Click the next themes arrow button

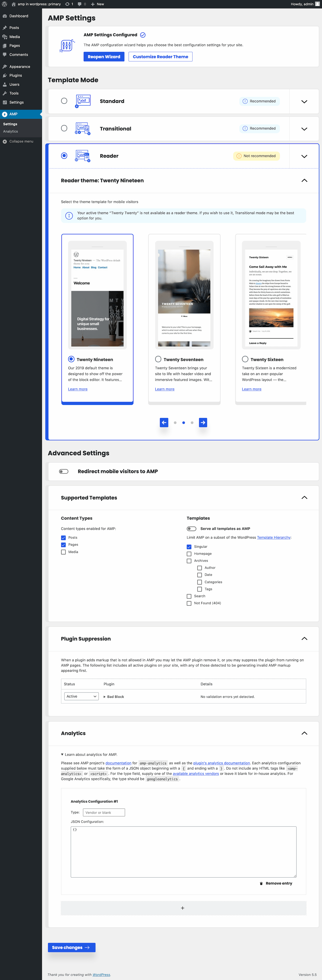click(203, 422)
